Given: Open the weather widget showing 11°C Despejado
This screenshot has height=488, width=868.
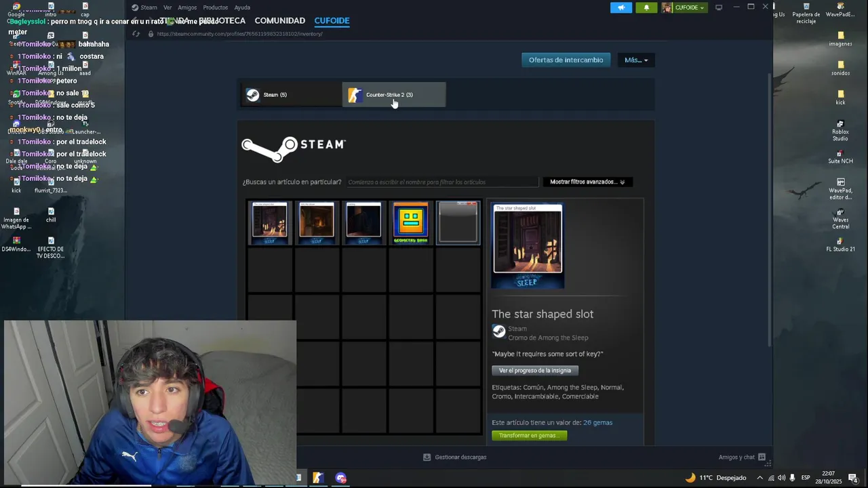Looking at the screenshot, I should click(x=715, y=478).
